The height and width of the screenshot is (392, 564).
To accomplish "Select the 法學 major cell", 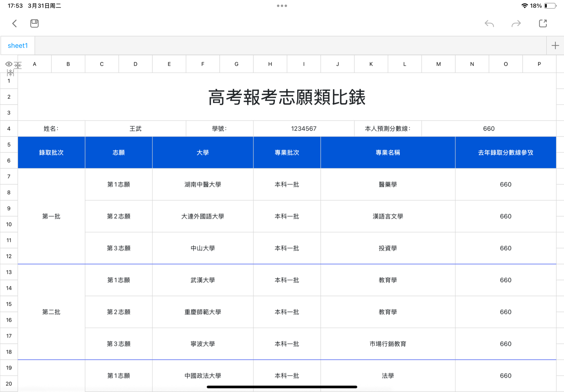I will coord(388,375).
